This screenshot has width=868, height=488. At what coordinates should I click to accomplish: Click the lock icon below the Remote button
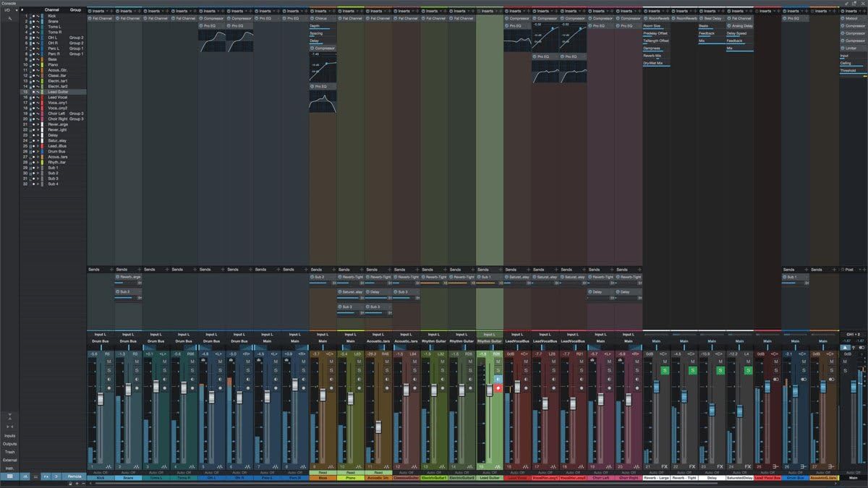click(71, 483)
